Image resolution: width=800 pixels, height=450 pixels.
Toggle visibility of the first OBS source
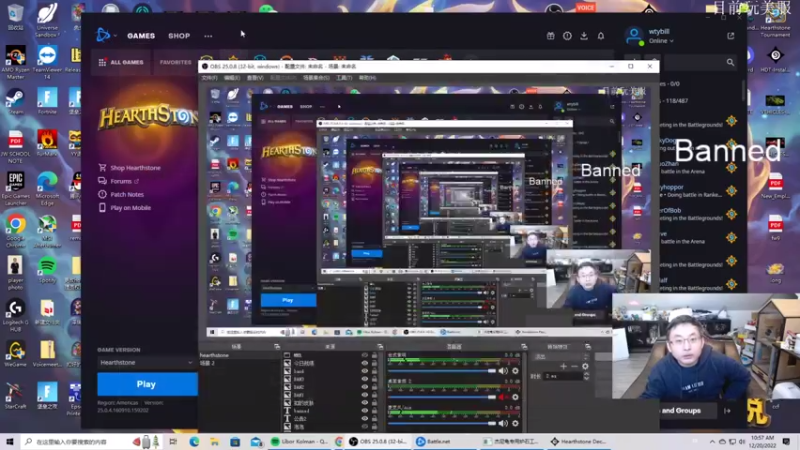[x=365, y=355]
